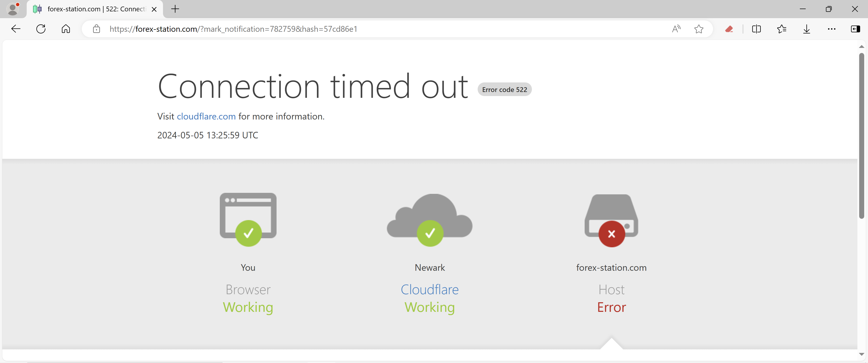Click the scrollbar down arrow
The image size is (868, 363).
coord(861,354)
